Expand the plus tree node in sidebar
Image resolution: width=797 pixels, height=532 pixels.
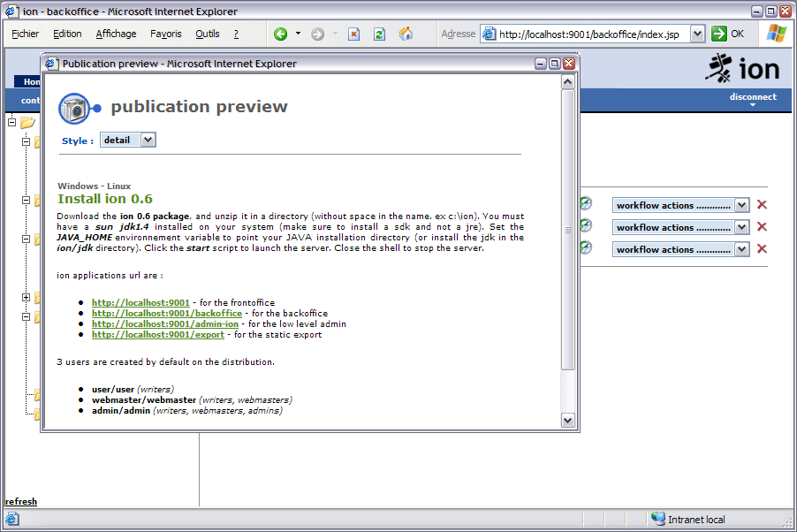26,298
